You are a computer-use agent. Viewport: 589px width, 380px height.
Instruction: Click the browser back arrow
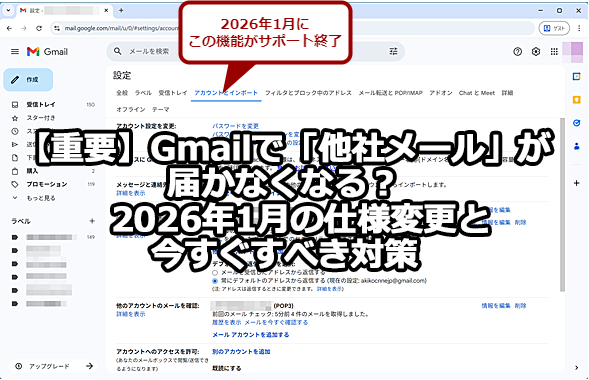pyautogui.click(x=9, y=28)
